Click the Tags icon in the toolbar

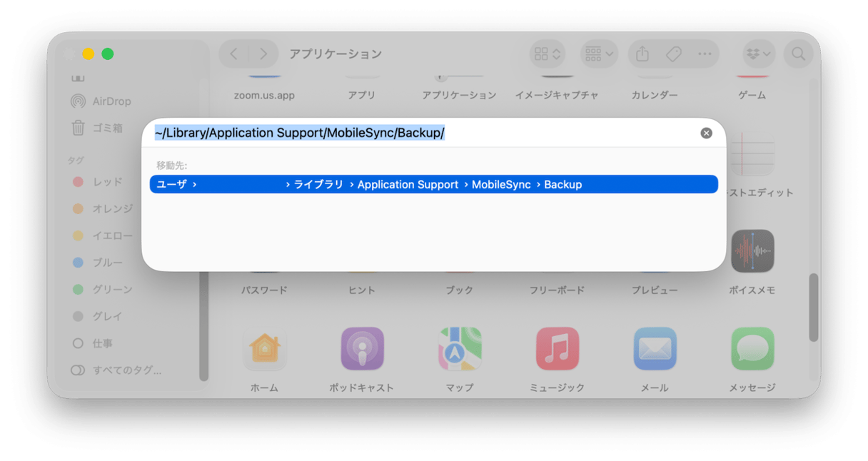(x=673, y=54)
